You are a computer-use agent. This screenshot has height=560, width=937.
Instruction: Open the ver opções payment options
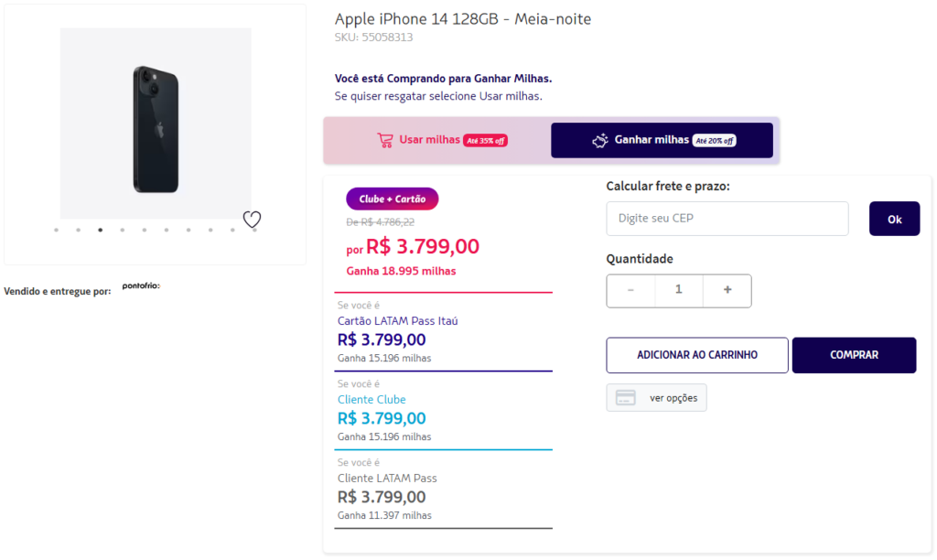tap(673, 398)
